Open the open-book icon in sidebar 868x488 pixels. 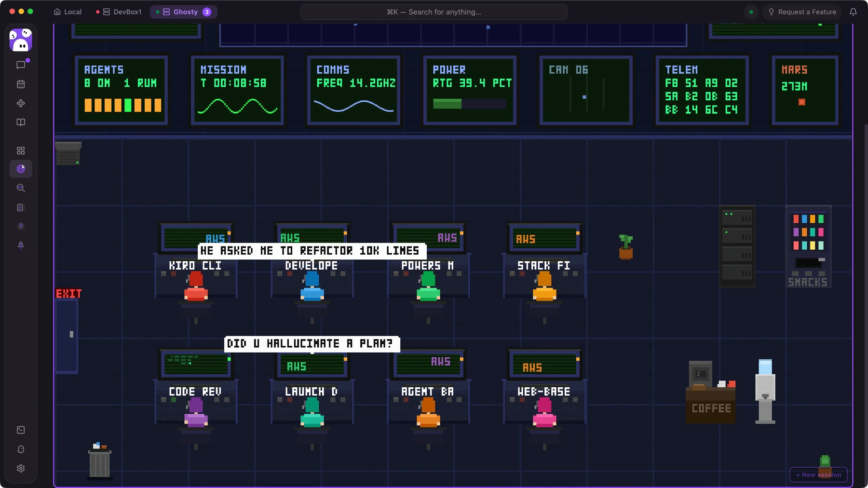pos(21,122)
